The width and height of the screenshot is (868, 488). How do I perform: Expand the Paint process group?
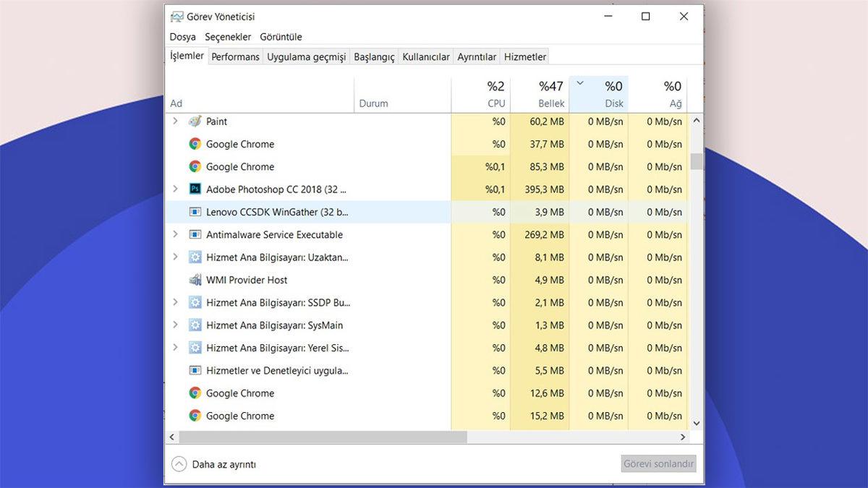click(175, 121)
